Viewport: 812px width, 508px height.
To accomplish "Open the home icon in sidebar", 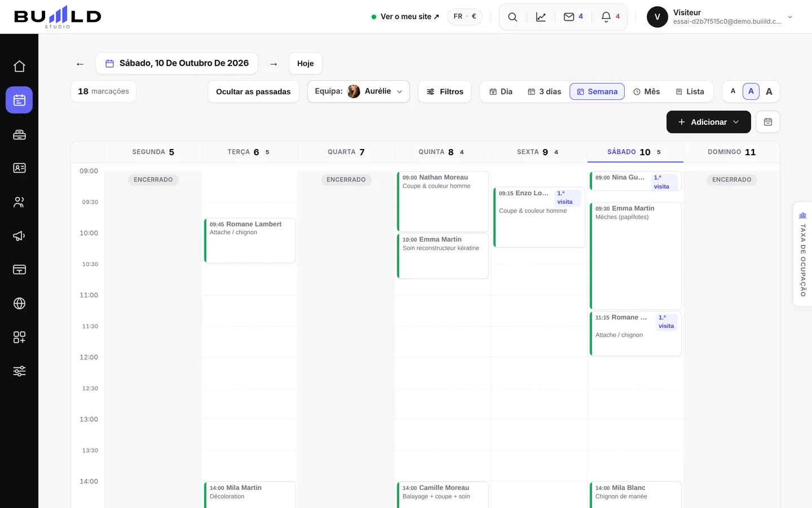I will pyautogui.click(x=19, y=66).
